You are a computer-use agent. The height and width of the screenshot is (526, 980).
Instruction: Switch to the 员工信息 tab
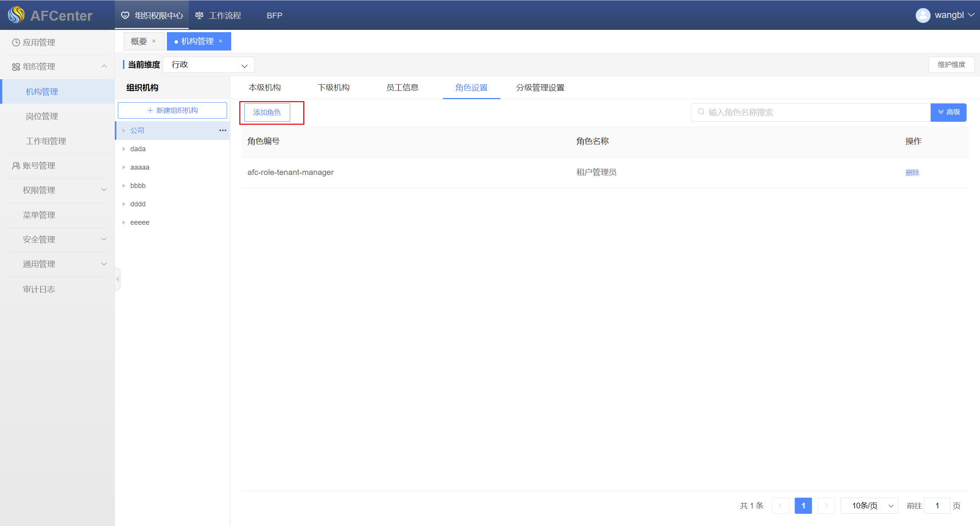(x=402, y=88)
